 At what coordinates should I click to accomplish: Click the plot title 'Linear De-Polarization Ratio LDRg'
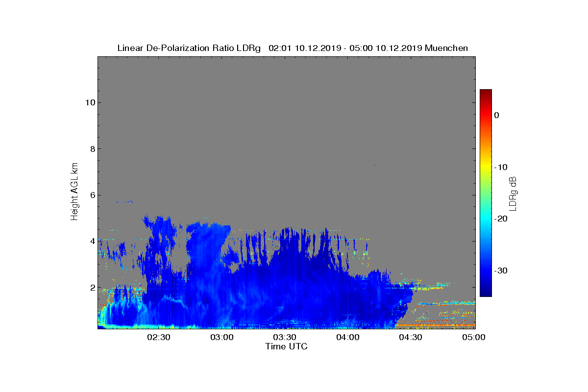[189, 48]
